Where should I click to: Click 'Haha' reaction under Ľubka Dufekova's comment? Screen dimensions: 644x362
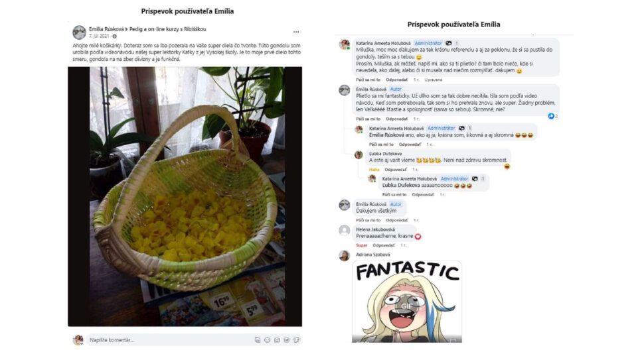[374, 169]
